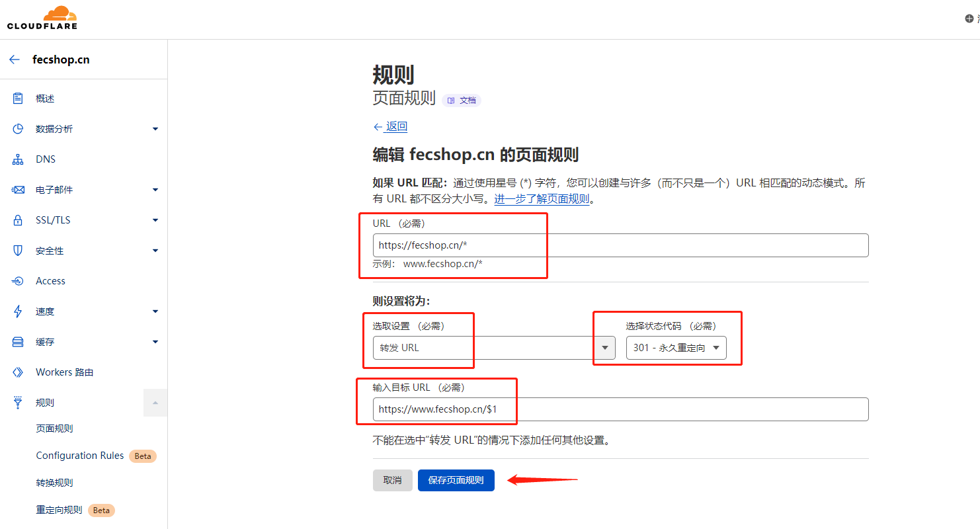Select 页面规则 submenu item

tap(54, 428)
